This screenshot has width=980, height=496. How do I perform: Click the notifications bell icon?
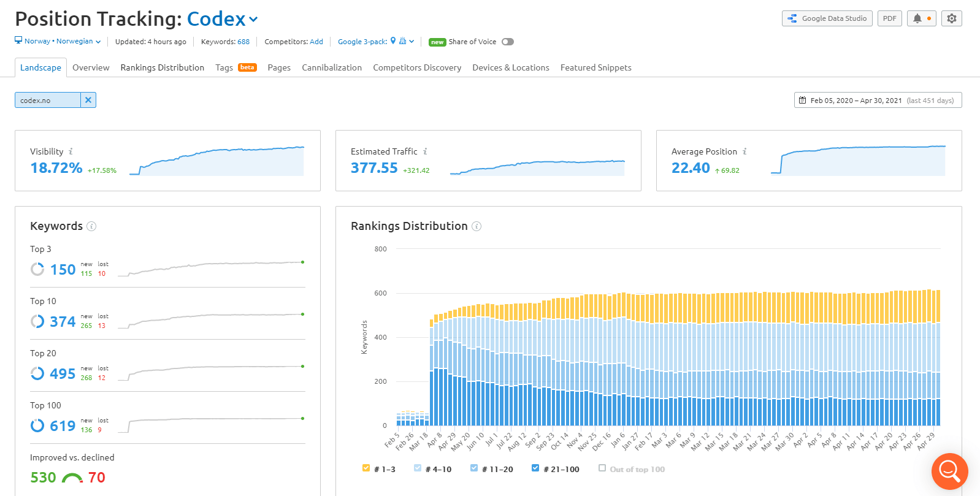(917, 18)
